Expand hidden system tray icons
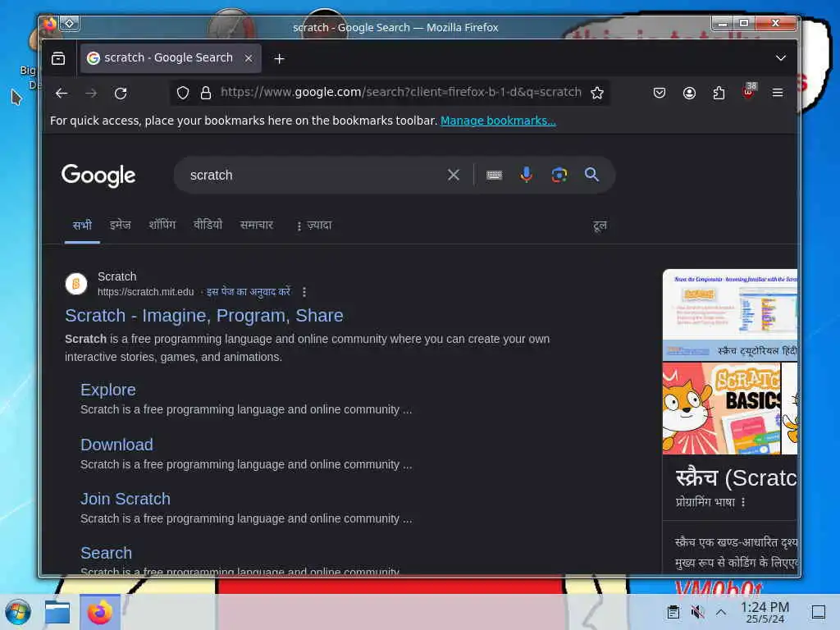This screenshot has height=630, width=840. click(721, 612)
